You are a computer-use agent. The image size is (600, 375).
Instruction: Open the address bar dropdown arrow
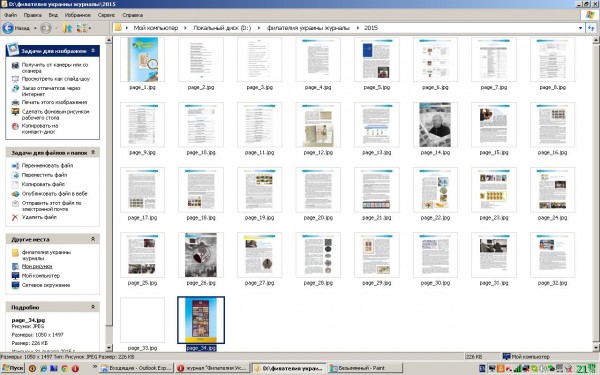(x=580, y=28)
